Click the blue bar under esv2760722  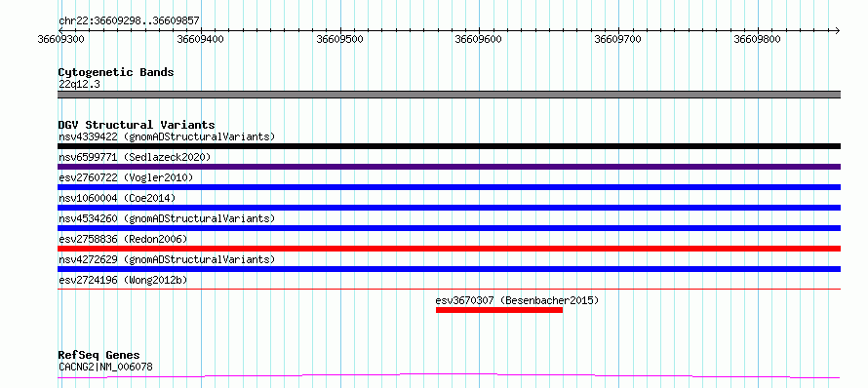click(x=449, y=187)
